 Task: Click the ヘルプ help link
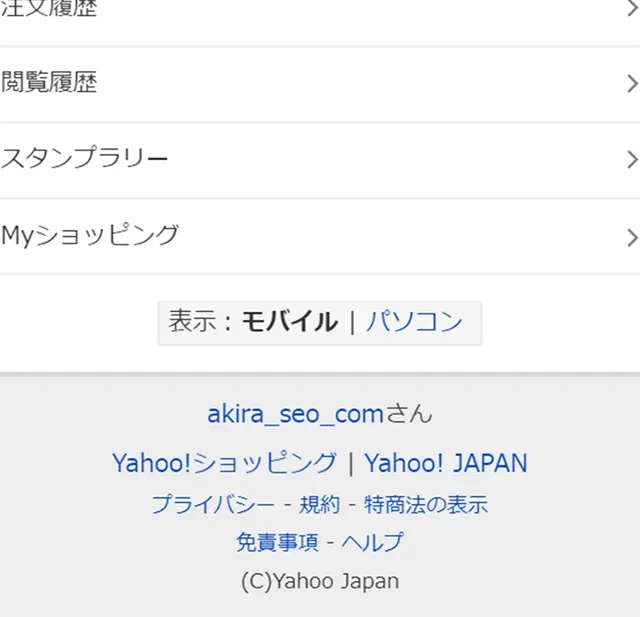[372, 542]
